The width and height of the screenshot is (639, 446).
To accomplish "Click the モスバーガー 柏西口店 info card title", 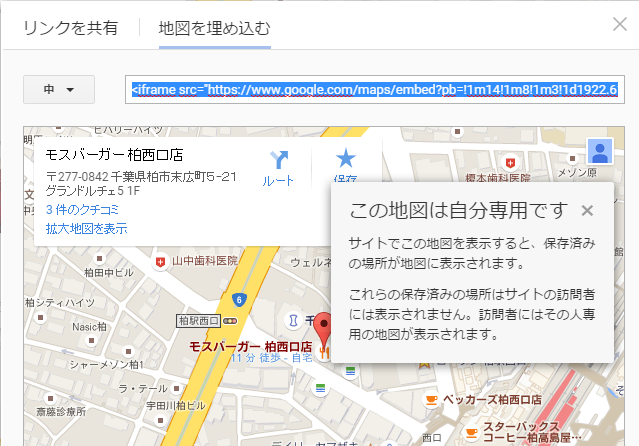I will pos(114,155).
